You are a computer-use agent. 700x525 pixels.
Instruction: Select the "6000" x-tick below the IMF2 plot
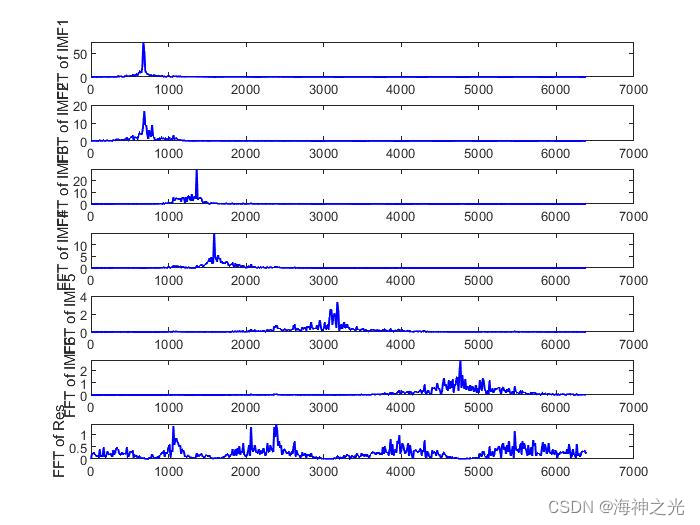click(555, 154)
